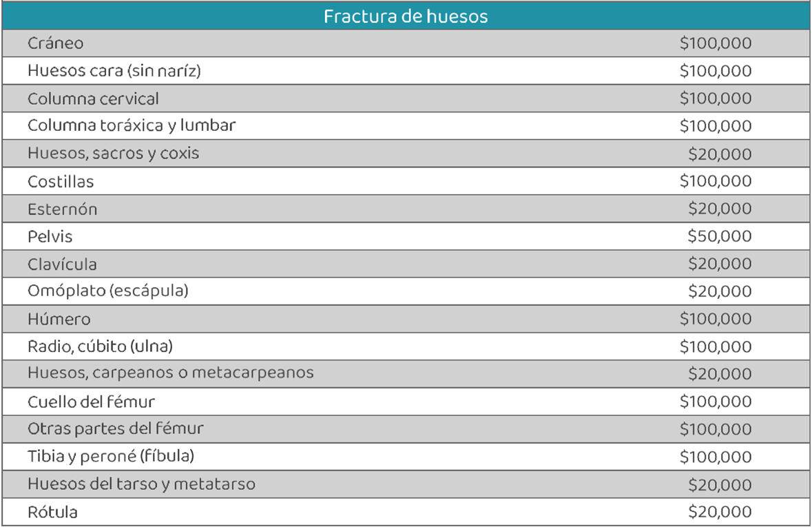
Task: Click the 'Rótula' row label
Action: click(x=52, y=513)
